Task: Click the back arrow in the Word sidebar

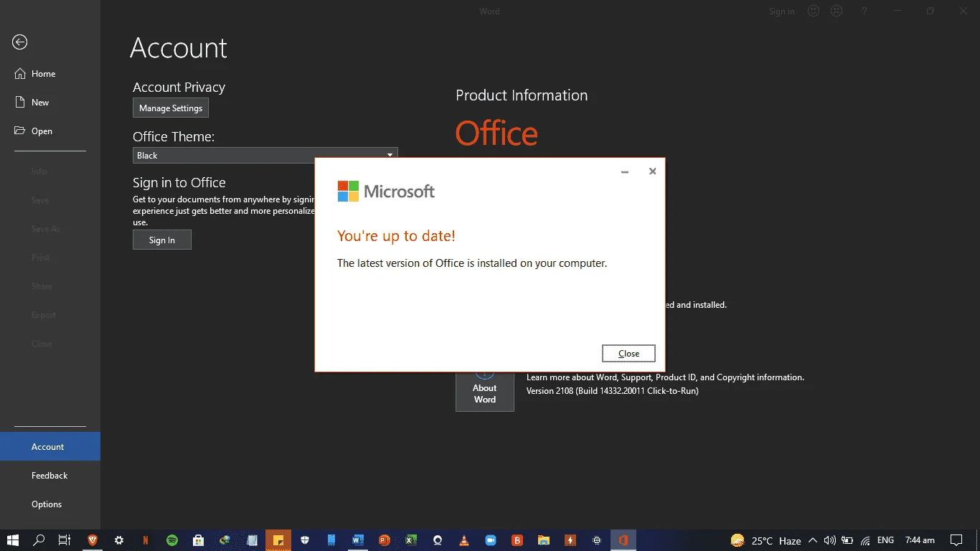Action: (20, 42)
